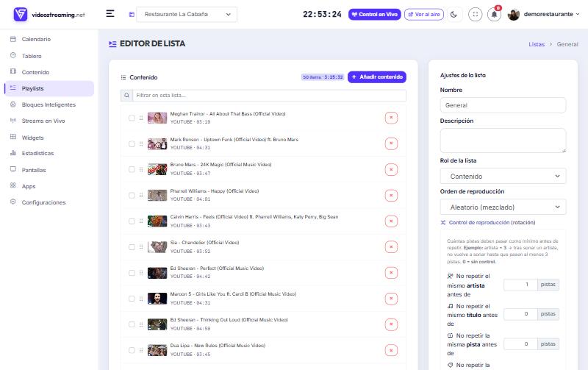Viewport: 588px width, 370px height.
Task: Click the Control en Vivo button
Action: point(375,14)
